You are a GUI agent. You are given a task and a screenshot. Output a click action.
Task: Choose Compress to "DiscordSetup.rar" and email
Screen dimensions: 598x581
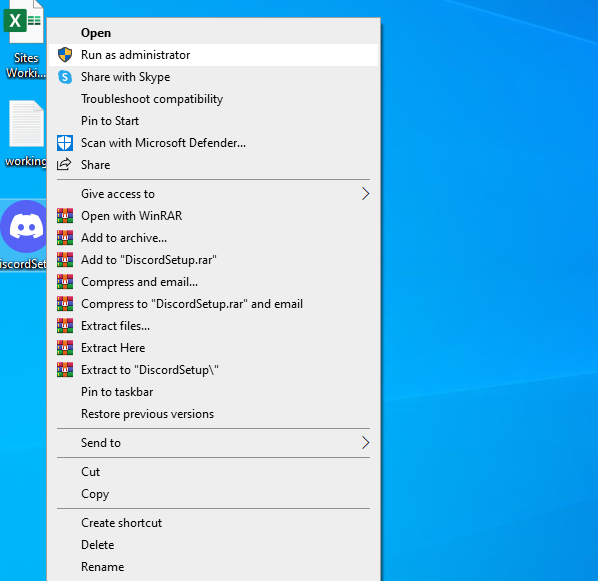(214, 304)
